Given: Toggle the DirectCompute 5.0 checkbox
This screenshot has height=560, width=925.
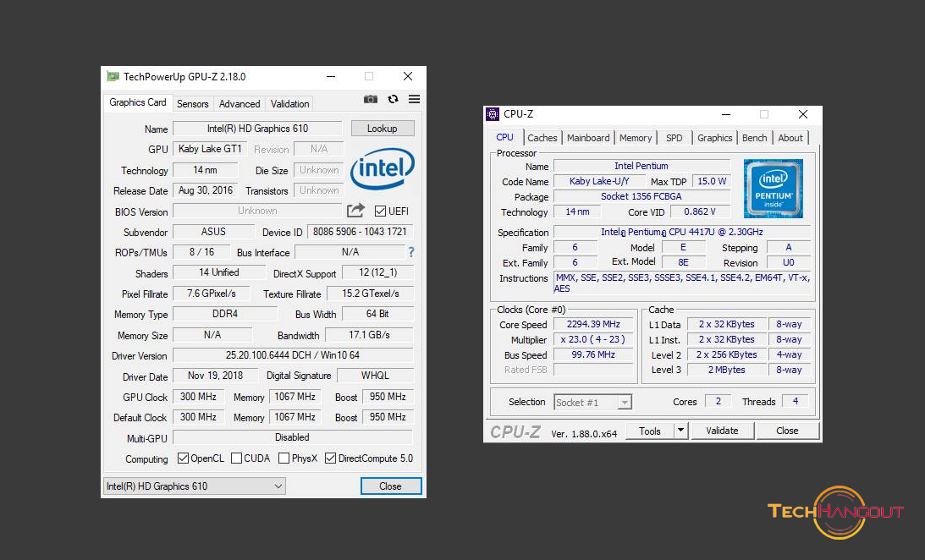Looking at the screenshot, I should [x=330, y=458].
